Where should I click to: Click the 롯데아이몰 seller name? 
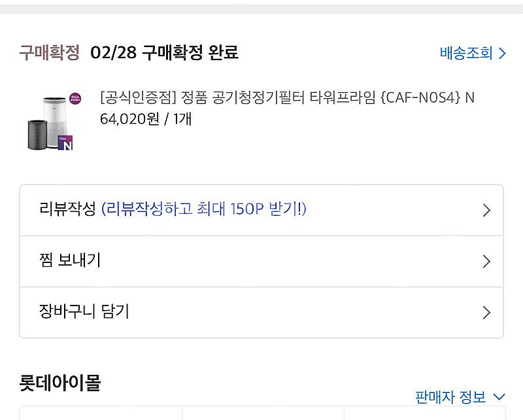tap(60, 382)
